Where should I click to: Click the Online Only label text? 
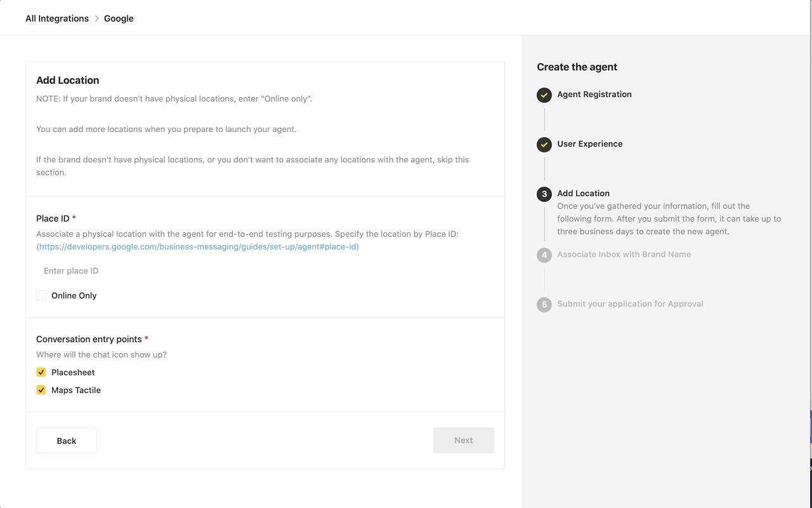(74, 295)
